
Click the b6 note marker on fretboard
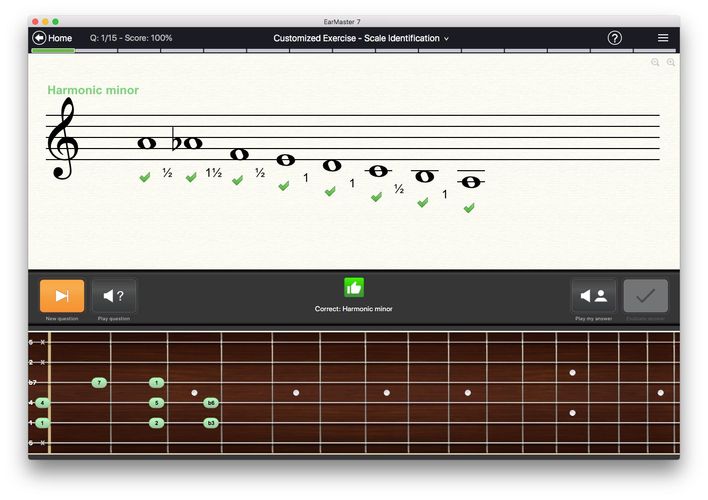tap(211, 403)
